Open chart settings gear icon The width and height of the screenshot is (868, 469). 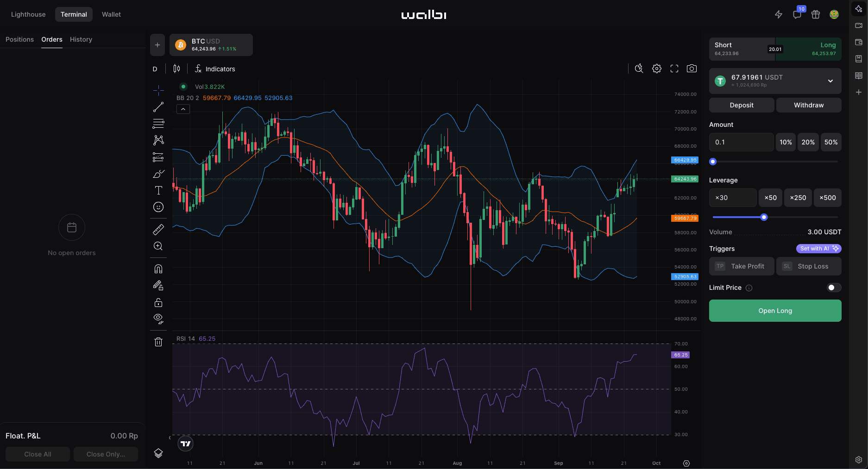(x=657, y=69)
